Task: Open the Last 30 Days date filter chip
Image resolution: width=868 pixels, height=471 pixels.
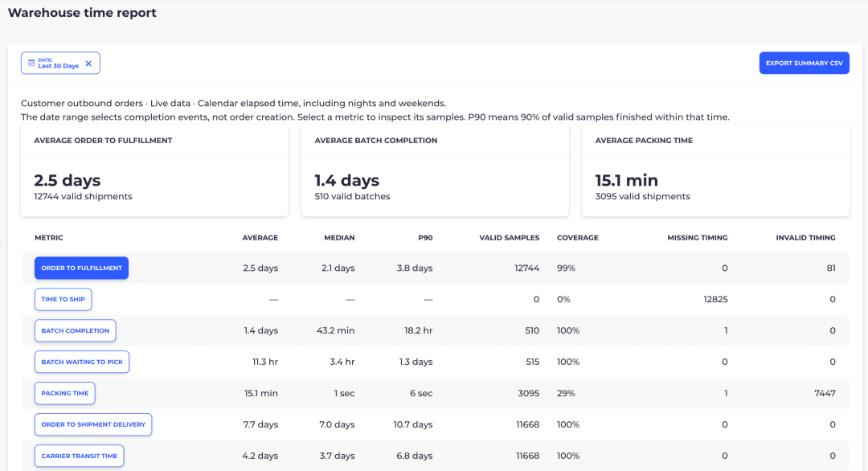Action: pyautogui.click(x=60, y=63)
